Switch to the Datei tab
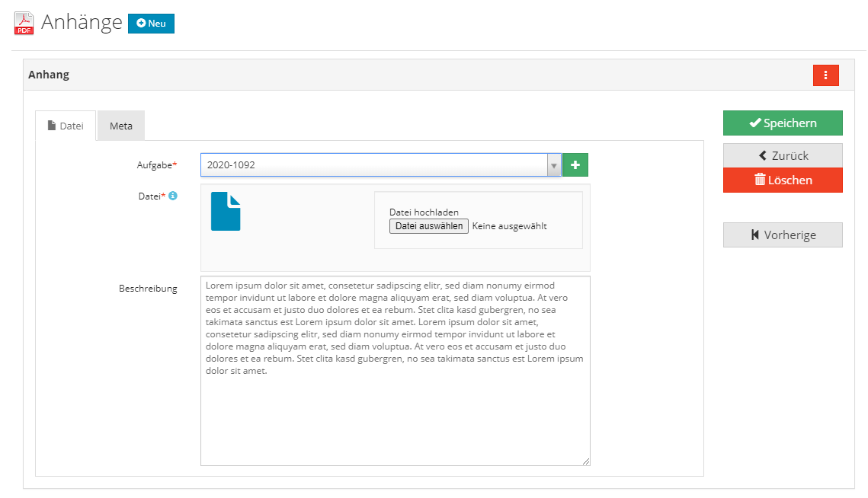868x498 pixels. point(66,125)
